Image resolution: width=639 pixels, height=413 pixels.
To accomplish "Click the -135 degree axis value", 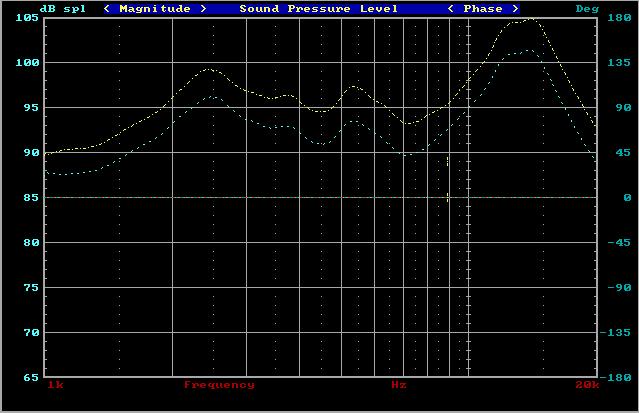I will click(x=615, y=333).
